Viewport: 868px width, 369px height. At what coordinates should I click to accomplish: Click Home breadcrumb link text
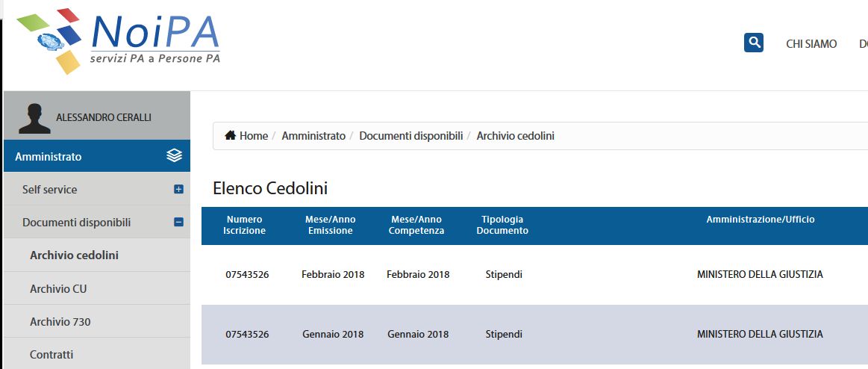point(254,136)
